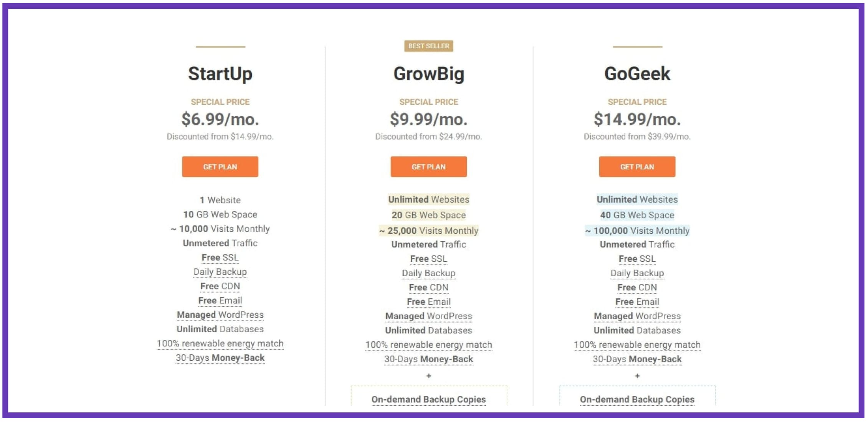Click Unlimited Websites in GrowBig plan
868x422 pixels.
428,199
